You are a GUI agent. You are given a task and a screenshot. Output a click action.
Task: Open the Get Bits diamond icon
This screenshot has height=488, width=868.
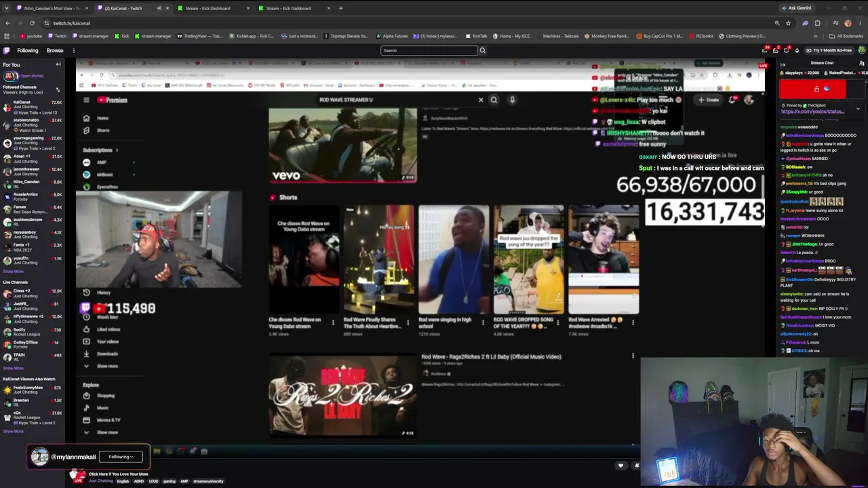coord(797,50)
